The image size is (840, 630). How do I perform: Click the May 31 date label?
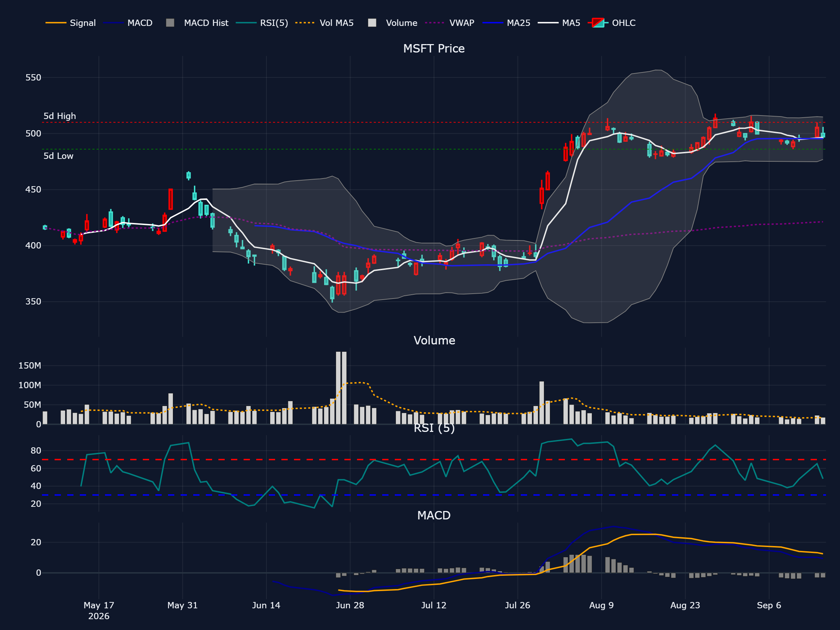[183, 605]
